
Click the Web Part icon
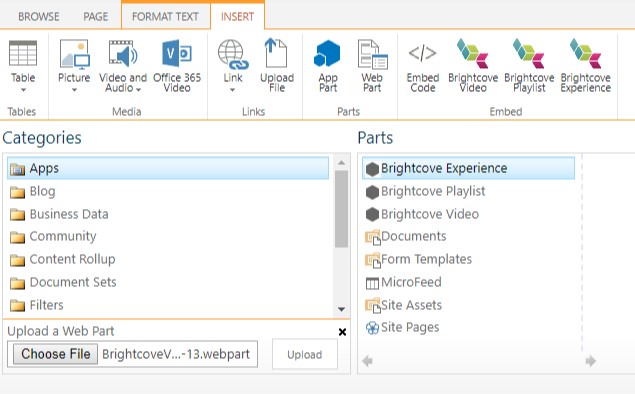(x=372, y=54)
